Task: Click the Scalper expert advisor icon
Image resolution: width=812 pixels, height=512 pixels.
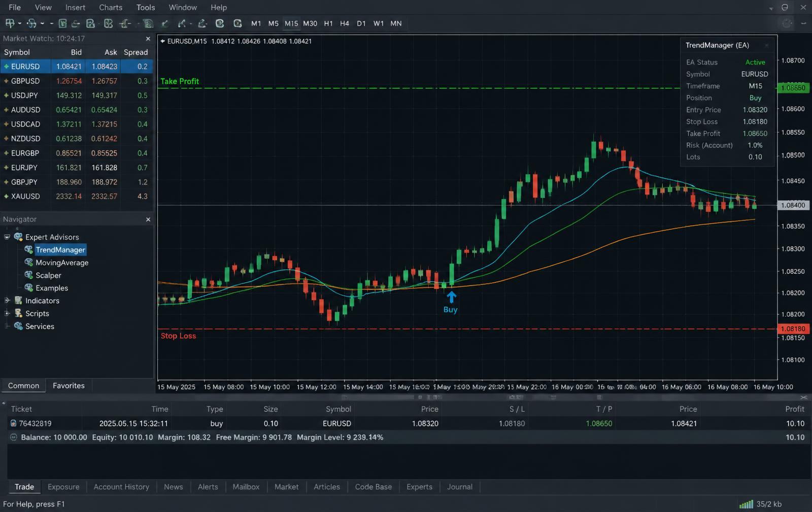Action: pos(29,275)
